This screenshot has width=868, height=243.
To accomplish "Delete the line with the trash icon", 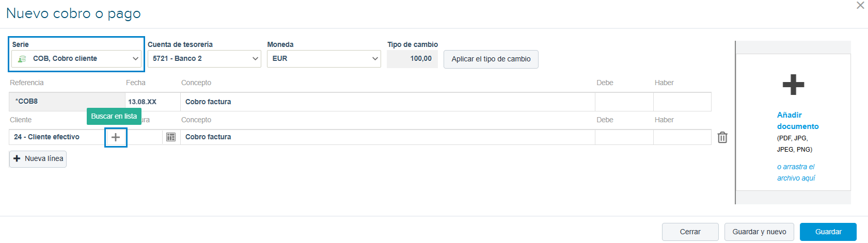I will pyautogui.click(x=722, y=137).
